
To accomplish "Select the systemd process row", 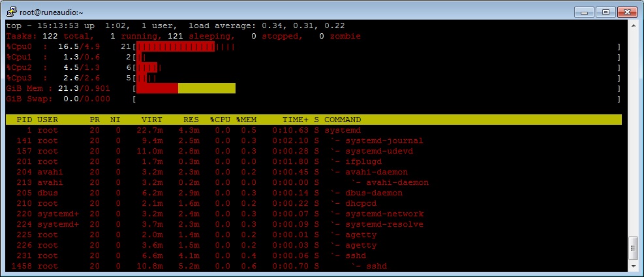I will (x=314, y=130).
